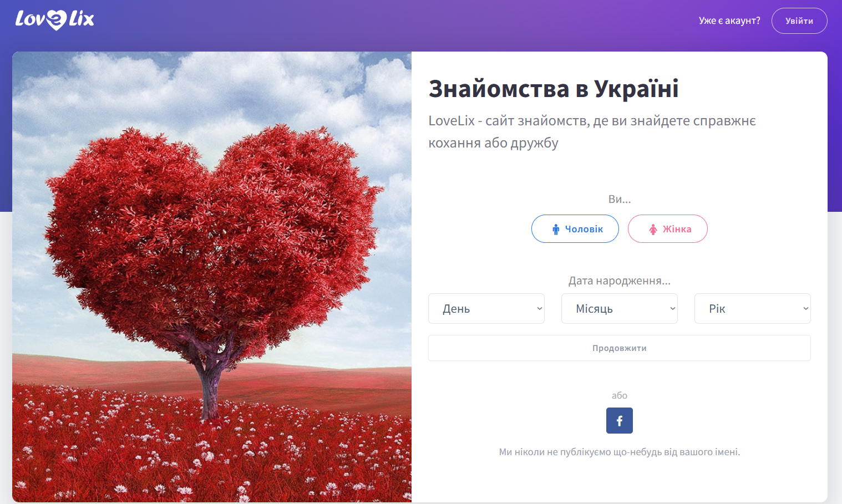
Task: Click the День dropdown chevron arrow
Action: [x=540, y=309]
